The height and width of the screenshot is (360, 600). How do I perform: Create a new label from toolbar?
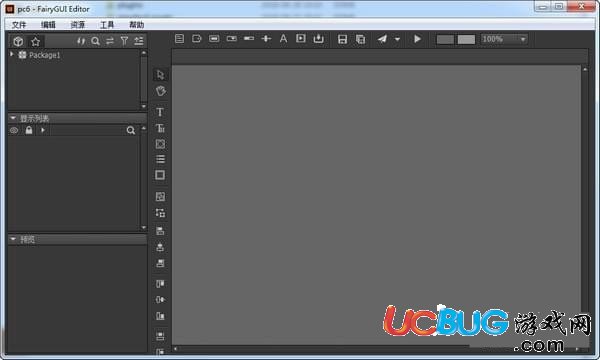[x=197, y=39]
